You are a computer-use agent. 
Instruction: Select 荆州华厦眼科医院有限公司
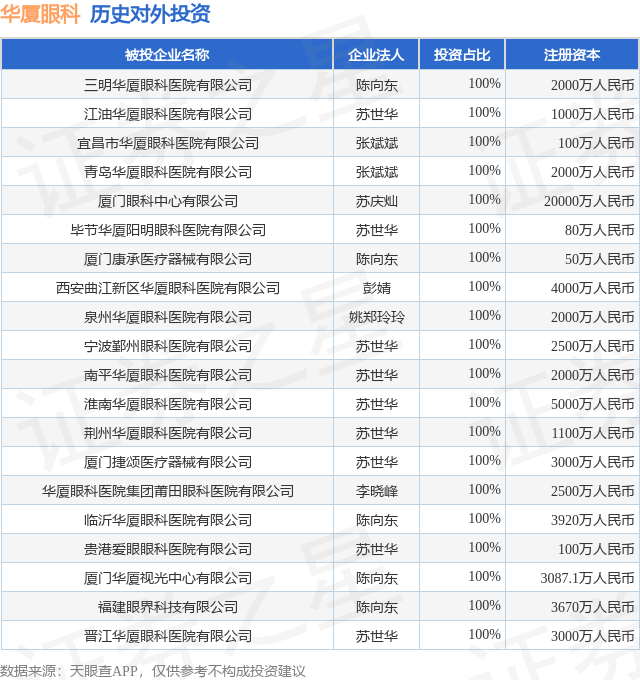click(168, 433)
